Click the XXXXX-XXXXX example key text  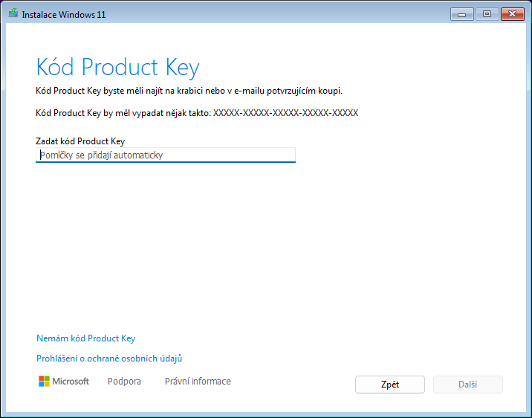(x=285, y=113)
